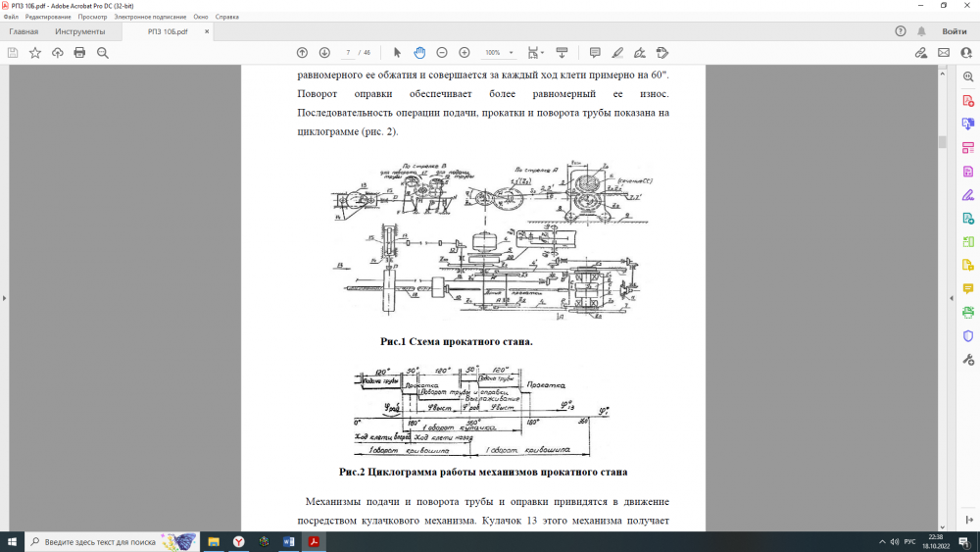Viewport: 980px width, 552px height.
Task: Toggle the highlighter pen tool
Action: 617,52
